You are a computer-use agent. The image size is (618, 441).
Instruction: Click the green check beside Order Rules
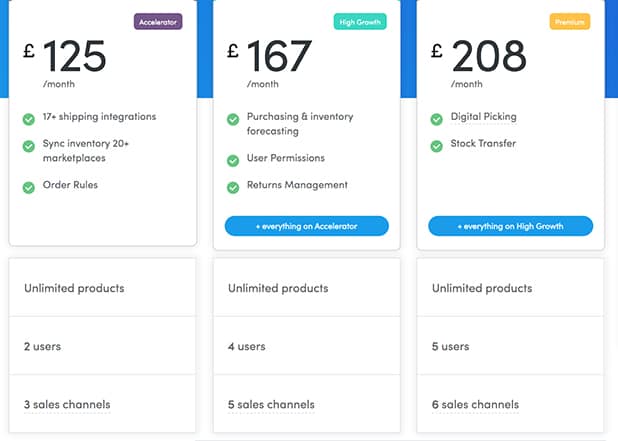click(x=29, y=187)
